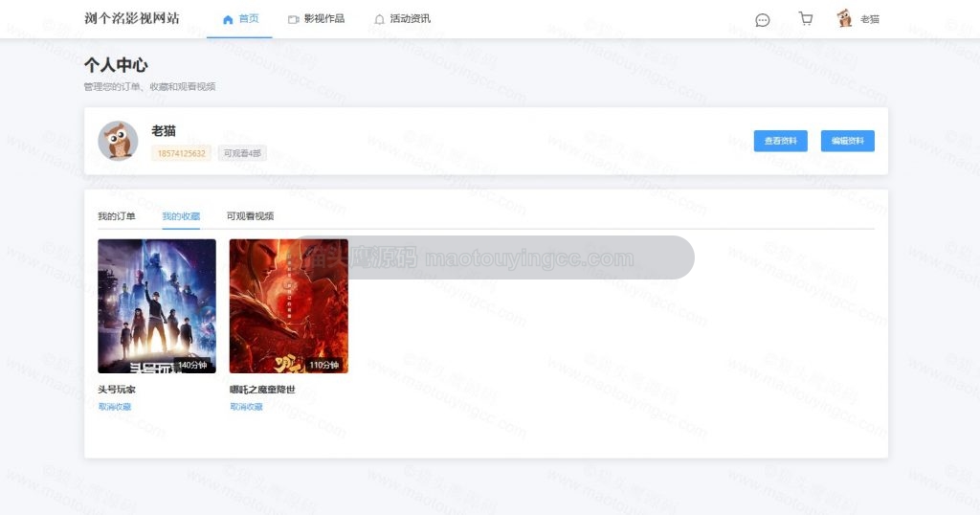This screenshot has height=515, width=980.
Task: Click the home icon beside 首页
Action: pos(228,19)
